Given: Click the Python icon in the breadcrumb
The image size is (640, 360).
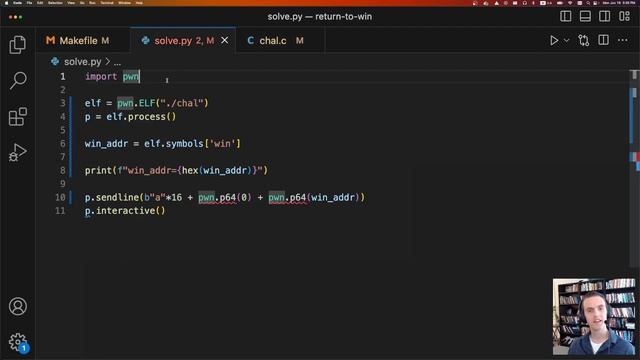Looking at the screenshot, I should [55, 62].
